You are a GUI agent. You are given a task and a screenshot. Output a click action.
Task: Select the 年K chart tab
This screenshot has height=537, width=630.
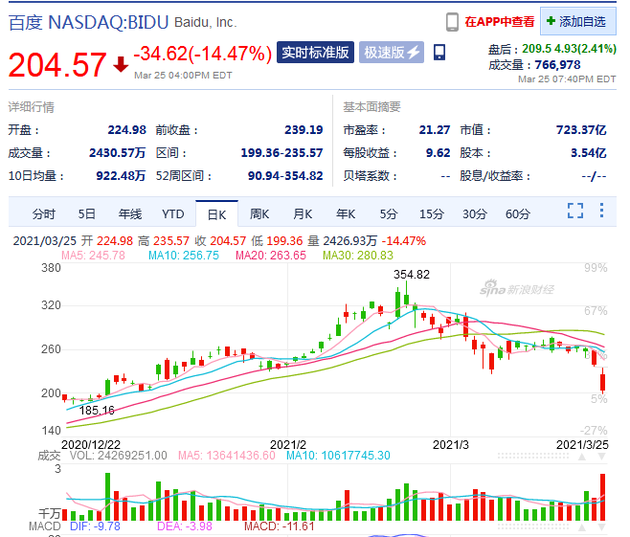click(x=346, y=214)
